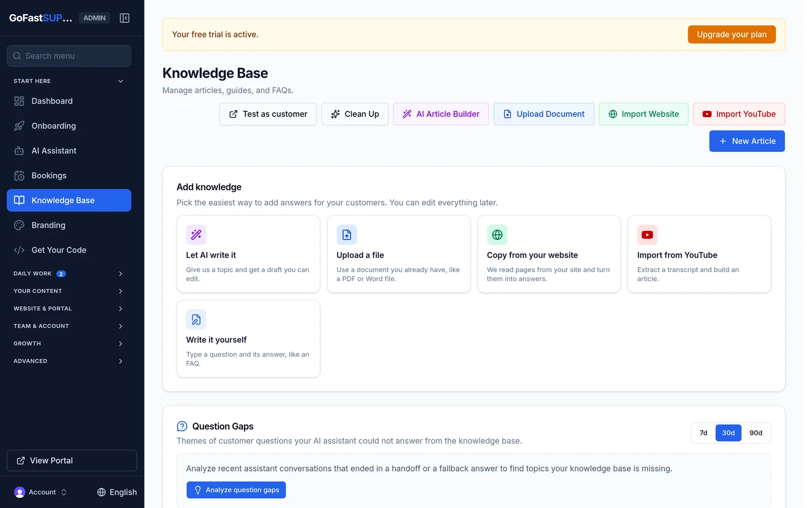Click Upgrade your plan button
This screenshot has height=508, width=812.
731,35
